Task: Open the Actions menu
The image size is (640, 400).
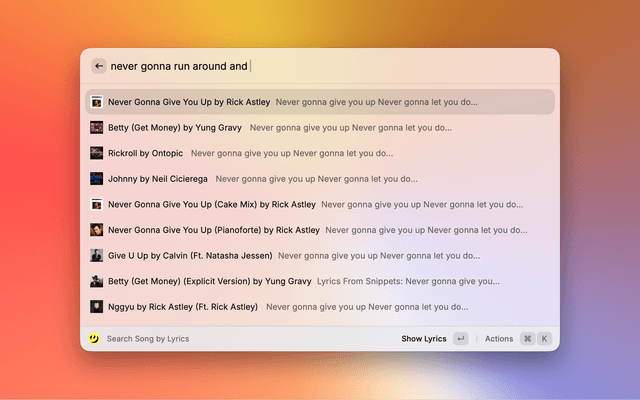Action: [x=499, y=339]
